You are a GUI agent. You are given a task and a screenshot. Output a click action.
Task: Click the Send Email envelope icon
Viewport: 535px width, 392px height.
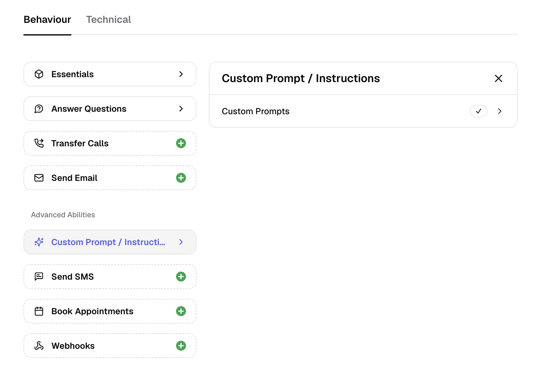(39, 178)
